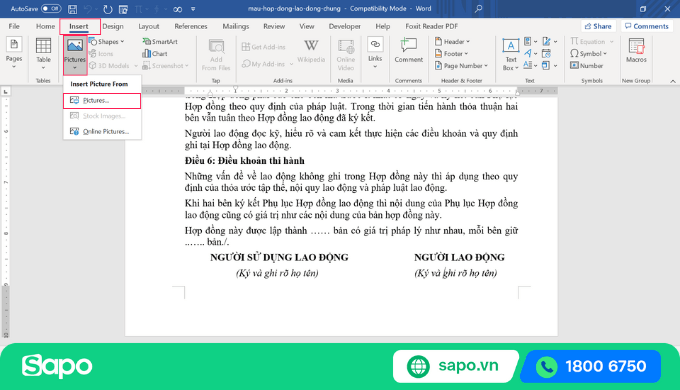Click the search magnifier in title bar

tap(478, 9)
